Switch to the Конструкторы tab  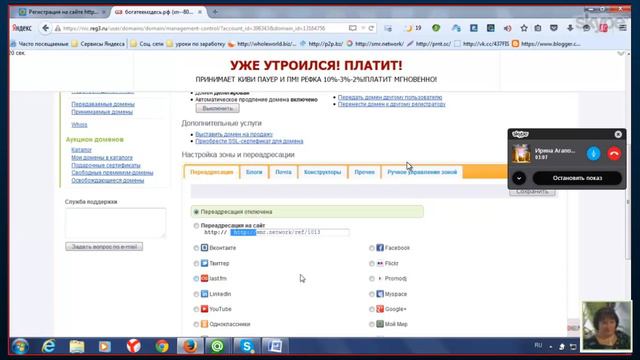point(322,172)
